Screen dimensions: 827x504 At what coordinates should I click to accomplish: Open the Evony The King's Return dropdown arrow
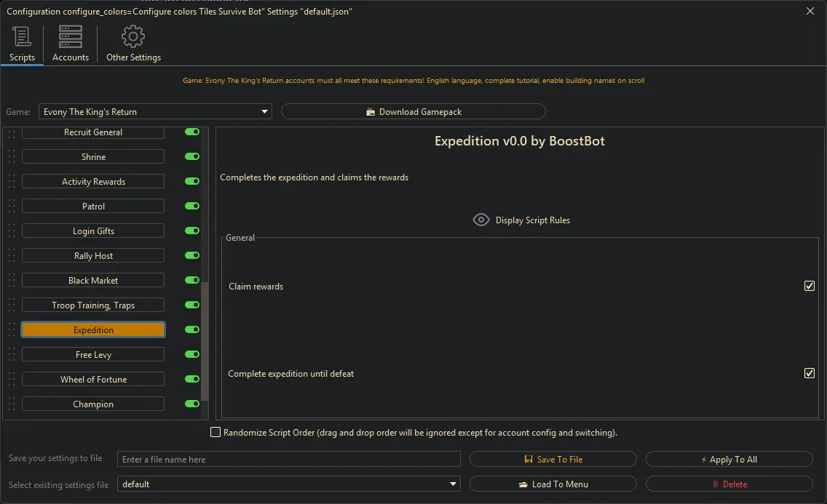pyautogui.click(x=265, y=111)
